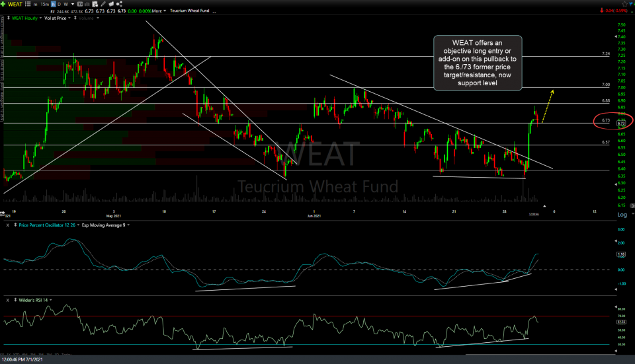The image size is (635, 364).
Task: Click the Log scale button
Action: (x=622, y=215)
